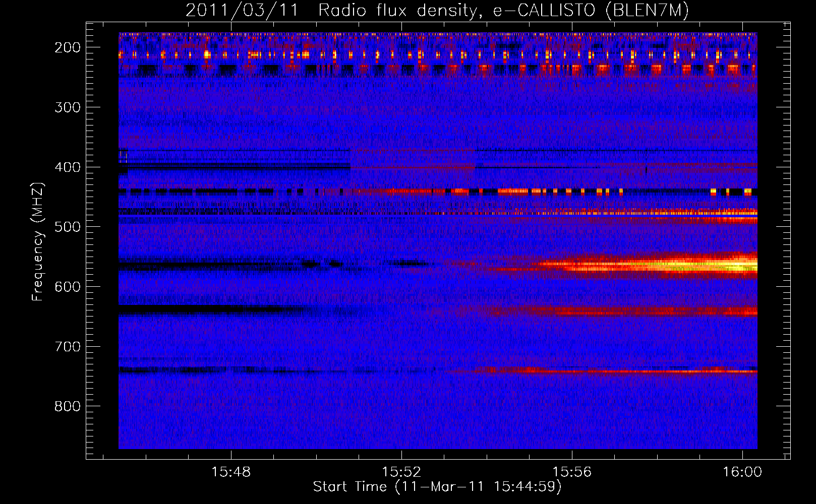
Task: Click the 400 frequency tick label
Action: (68, 167)
